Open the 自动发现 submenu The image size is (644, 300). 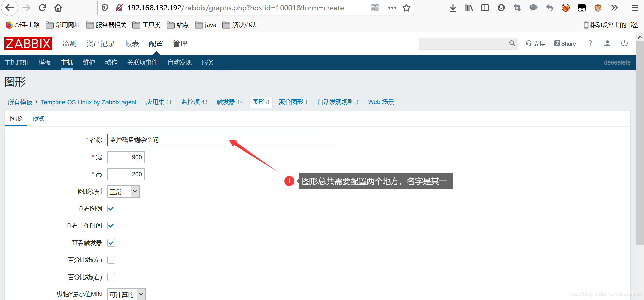pos(180,62)
